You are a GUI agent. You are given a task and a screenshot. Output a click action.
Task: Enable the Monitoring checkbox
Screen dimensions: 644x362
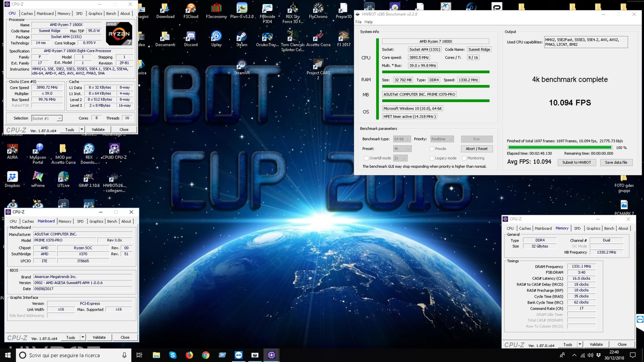pos(464,158)
